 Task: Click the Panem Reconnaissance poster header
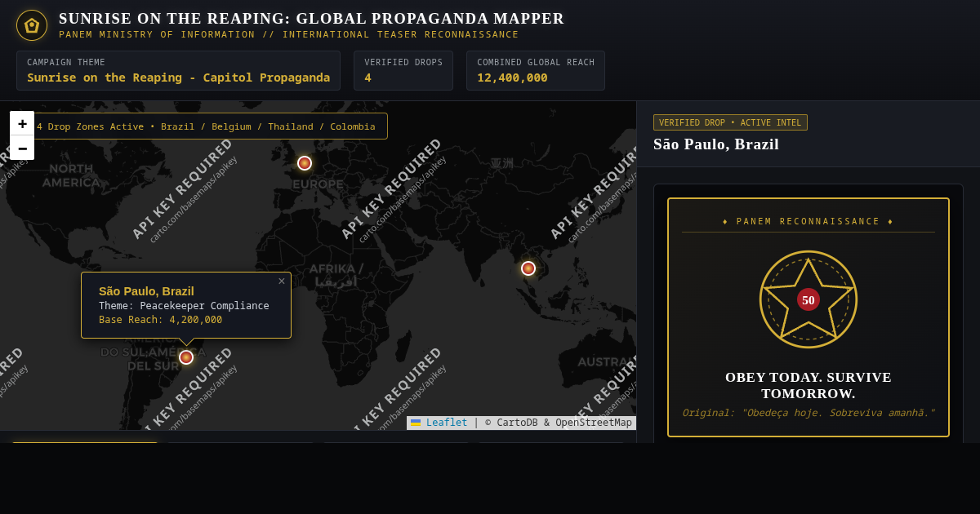(808, 221)
